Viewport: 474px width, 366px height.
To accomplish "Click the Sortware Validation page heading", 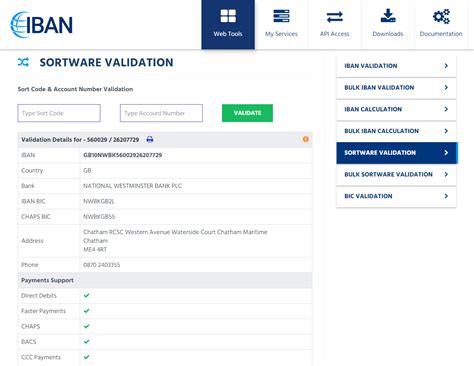I will pos(106,62).
